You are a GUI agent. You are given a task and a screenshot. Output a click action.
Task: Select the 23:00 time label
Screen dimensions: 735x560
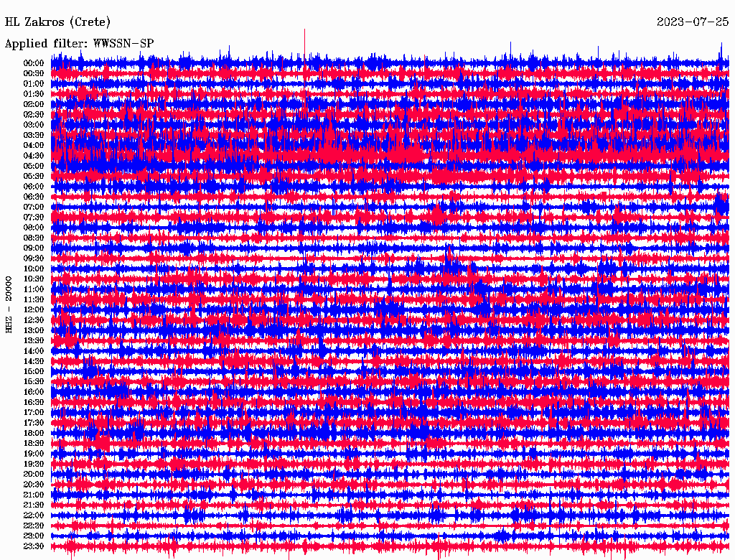34,536
